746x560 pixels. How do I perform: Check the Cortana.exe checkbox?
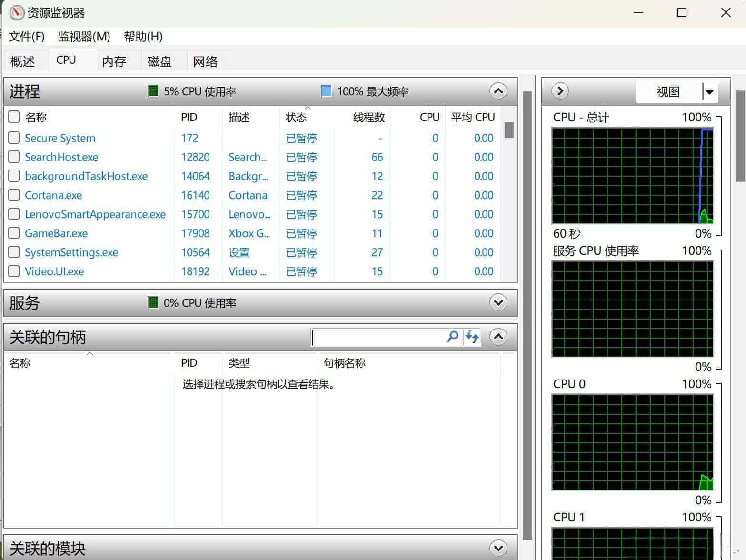13,195
